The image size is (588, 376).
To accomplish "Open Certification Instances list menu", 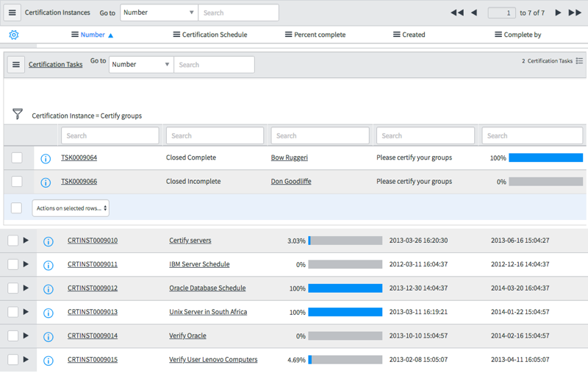I will (x=12, y=13).
